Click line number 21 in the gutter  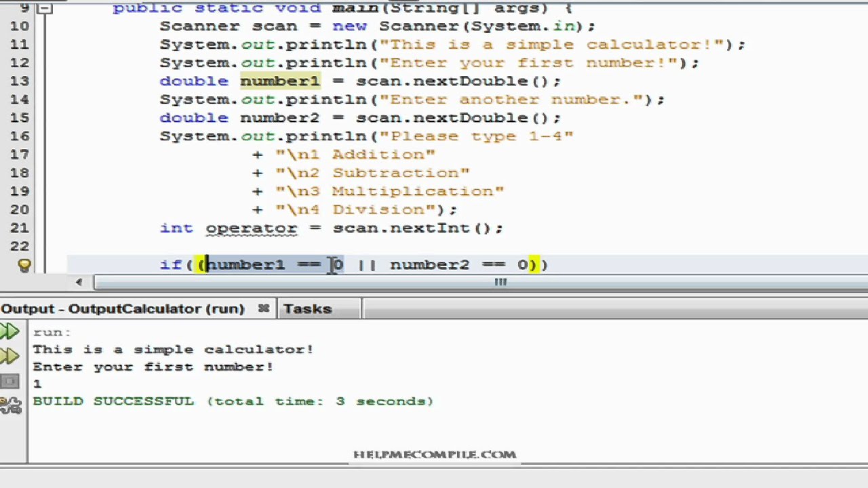(x=20, y=228)
